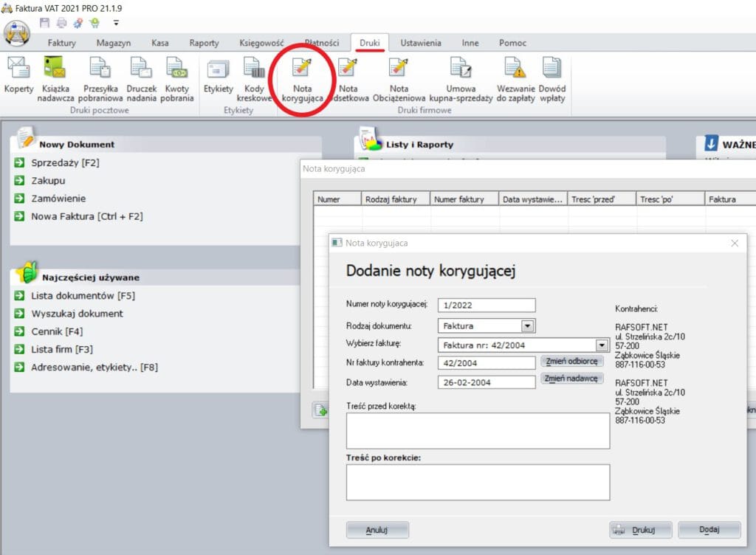756x555 pixels.
Task: Select the Druczek nadania icon
Action: coord(140,69)
